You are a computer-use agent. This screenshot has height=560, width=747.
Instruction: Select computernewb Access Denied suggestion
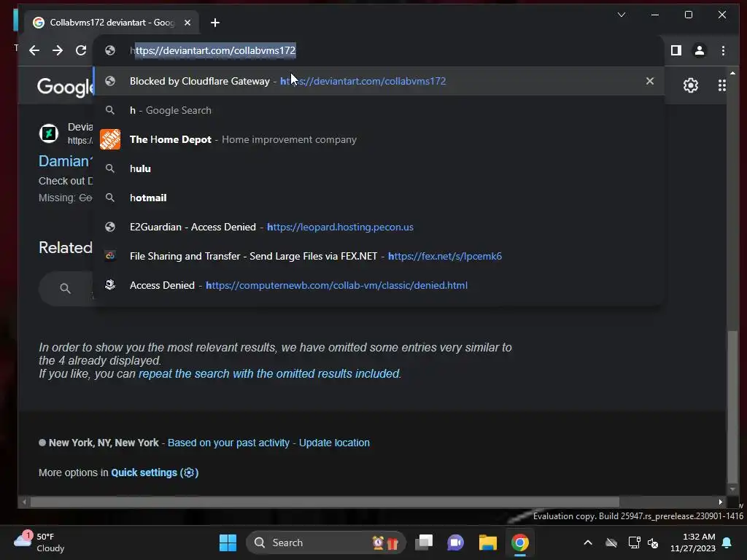[379, 285]
